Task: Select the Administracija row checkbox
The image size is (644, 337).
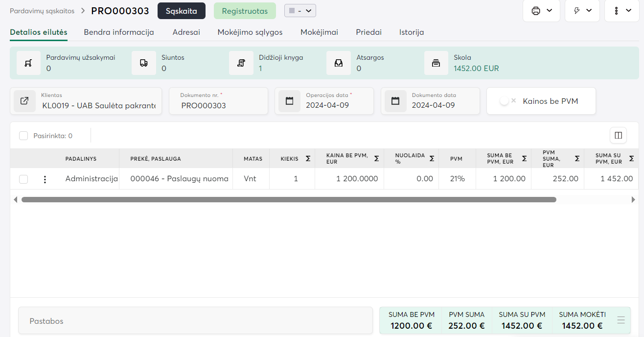Action: pos(23,179)
